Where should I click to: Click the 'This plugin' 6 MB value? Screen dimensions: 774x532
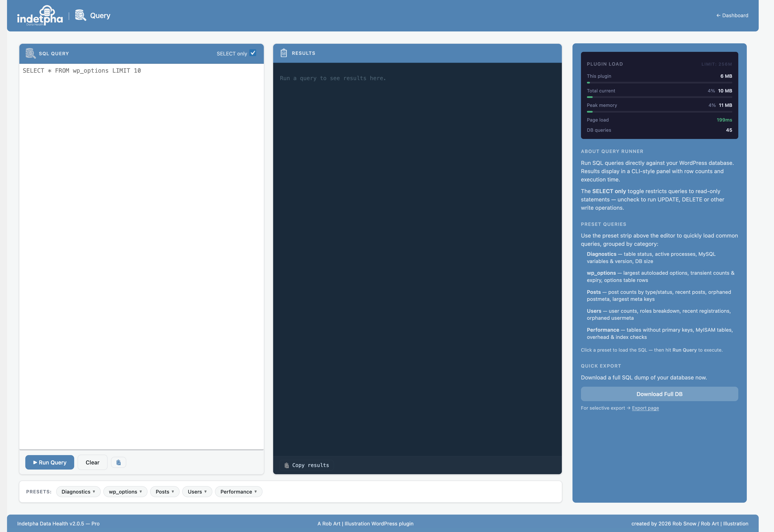(x=726, y=76)
